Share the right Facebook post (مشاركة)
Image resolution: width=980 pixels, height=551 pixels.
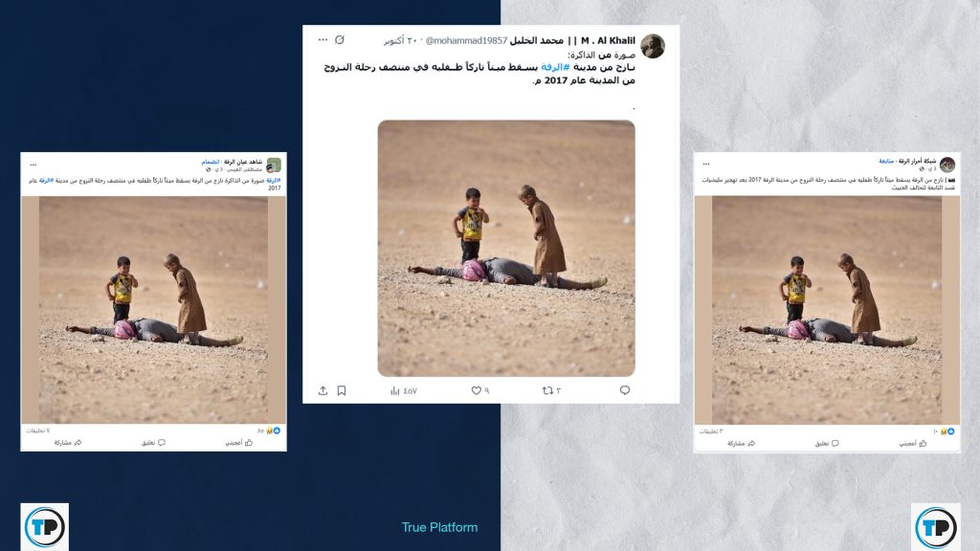coord(742,443)
